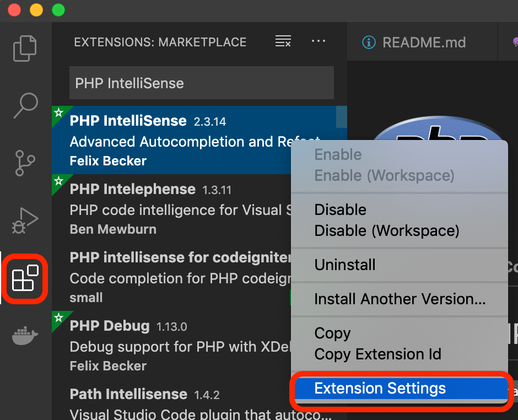Open Extension Settings from context menu
The width and height of the screenshot is (518, 420).
point(401,388)
